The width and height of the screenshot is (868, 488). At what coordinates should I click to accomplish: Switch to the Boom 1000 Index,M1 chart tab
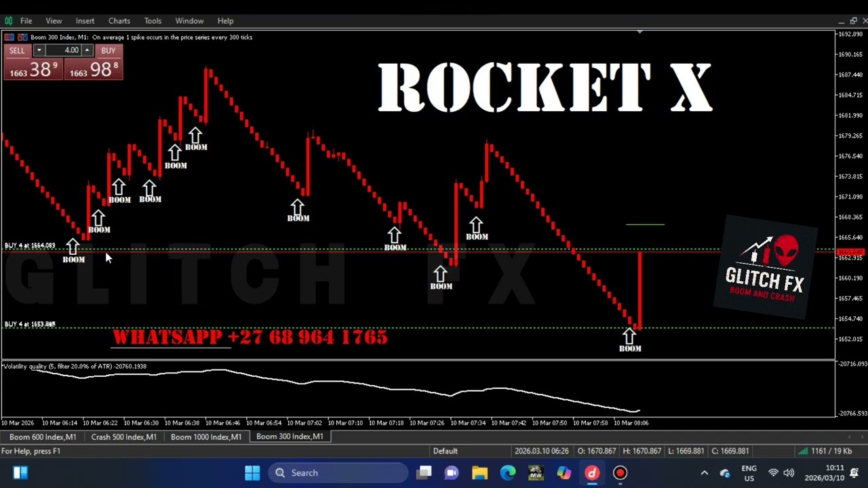pos(206,437)
